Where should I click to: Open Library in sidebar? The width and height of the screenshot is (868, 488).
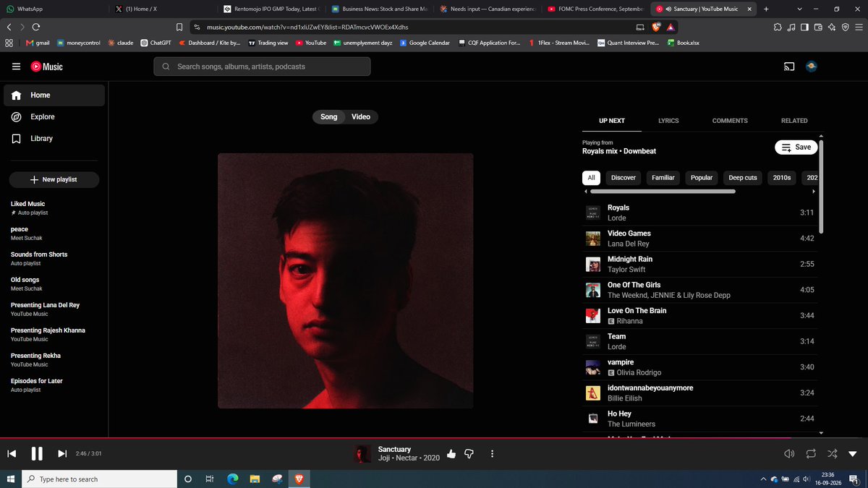pyautogui.click(x=54, y=139)
